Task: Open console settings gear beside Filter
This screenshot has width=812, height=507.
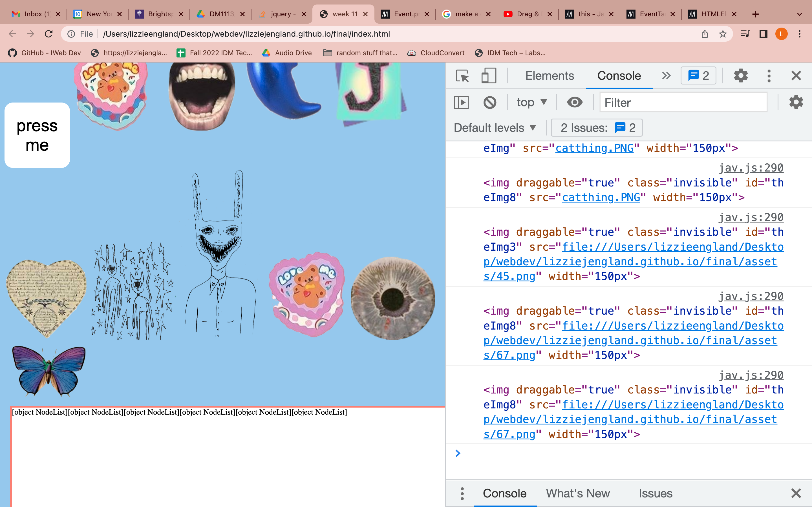Action: pyautogui.click(x=796, y=102)
